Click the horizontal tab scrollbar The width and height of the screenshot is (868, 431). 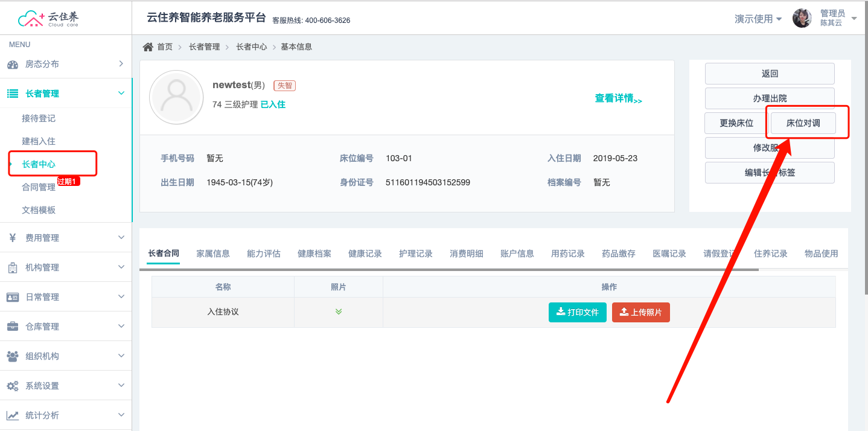[x=453, y=269]
